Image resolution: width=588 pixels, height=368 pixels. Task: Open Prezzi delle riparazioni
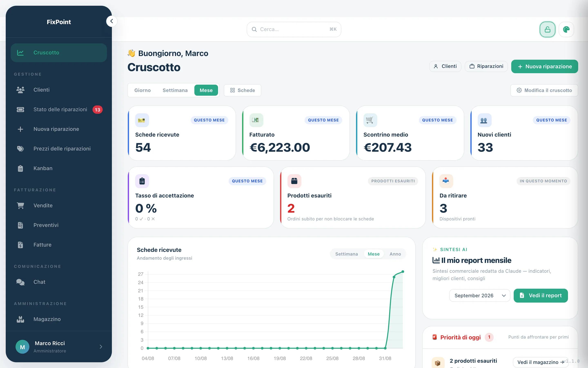[59, 149]
